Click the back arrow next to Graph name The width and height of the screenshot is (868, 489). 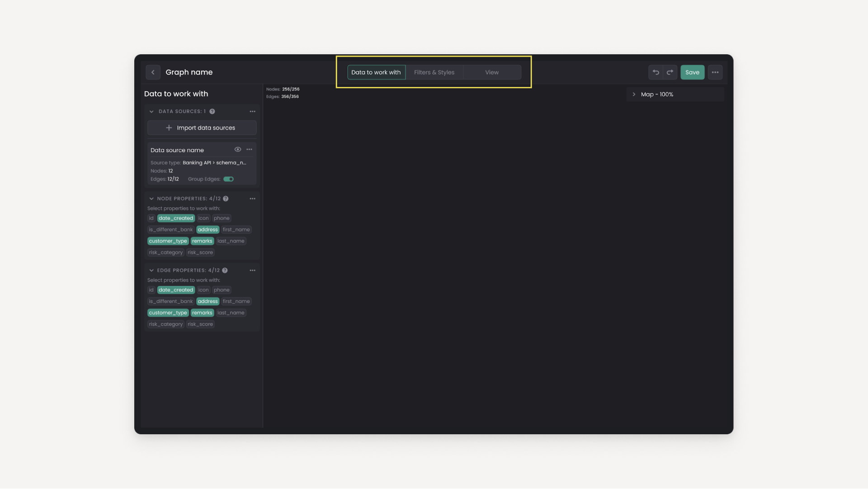click(x=153, y=72)
